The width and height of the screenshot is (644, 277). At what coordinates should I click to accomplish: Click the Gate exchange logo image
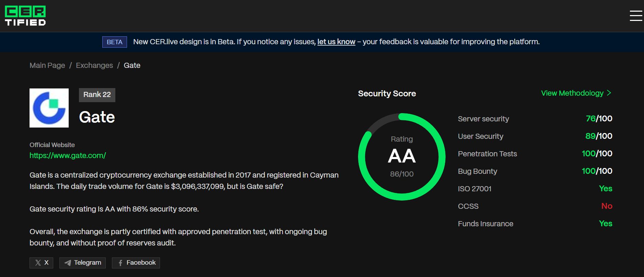(x=49, y=108)
